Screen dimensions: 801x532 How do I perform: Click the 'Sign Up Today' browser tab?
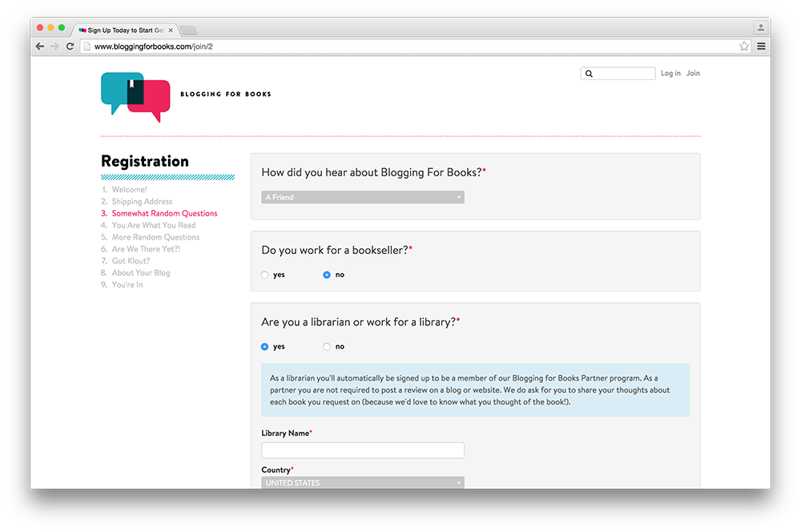coord(124,30)
